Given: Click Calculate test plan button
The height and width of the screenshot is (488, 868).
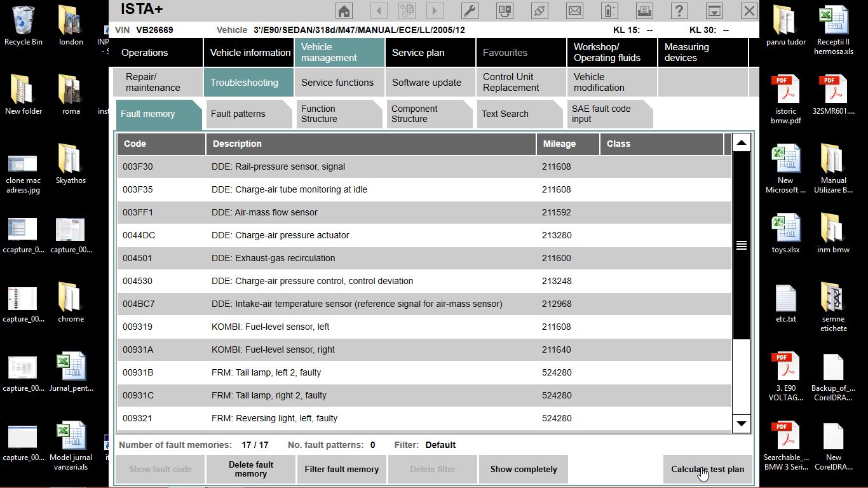Looking at the screenshot, I should point(707,470).
